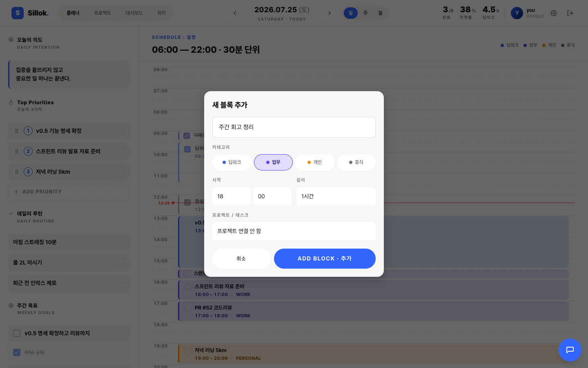Viewport: 588px width, 368px height.
Task: Toggle 아침 스트레칭 10분 routine checkbox
Action: click(x=121, y=242)
